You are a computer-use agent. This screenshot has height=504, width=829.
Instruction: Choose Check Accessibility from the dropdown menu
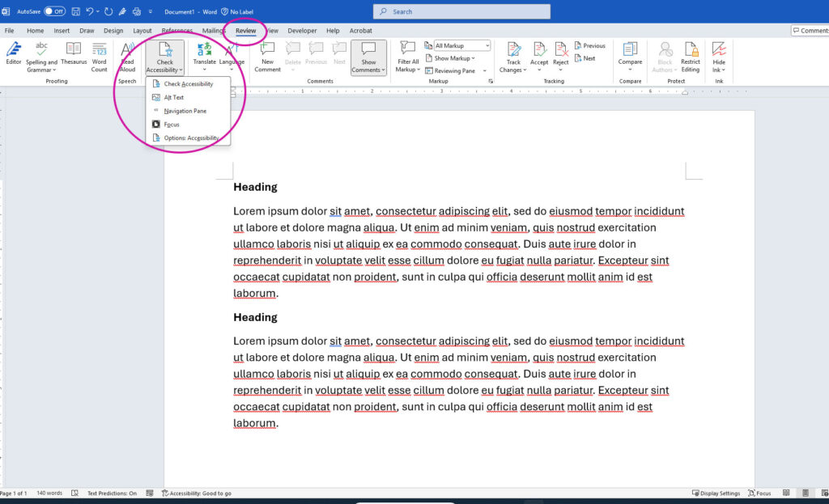(188, 84)
